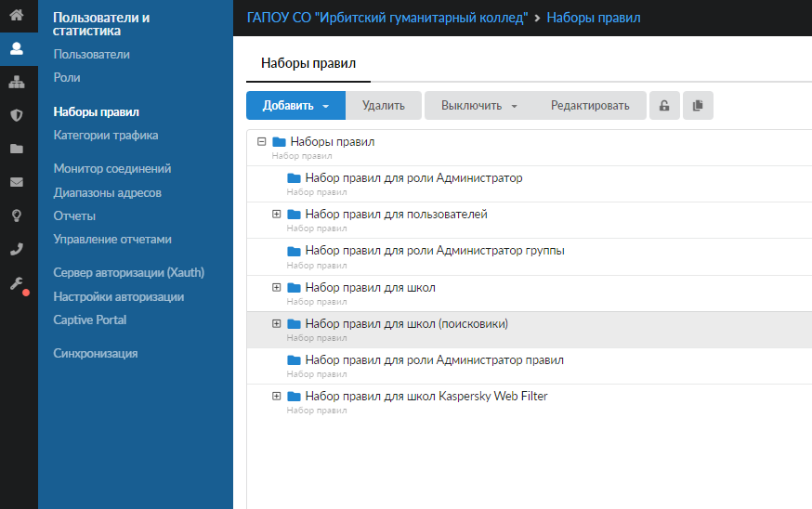Open Captive Portal menu item

point(89,320)
